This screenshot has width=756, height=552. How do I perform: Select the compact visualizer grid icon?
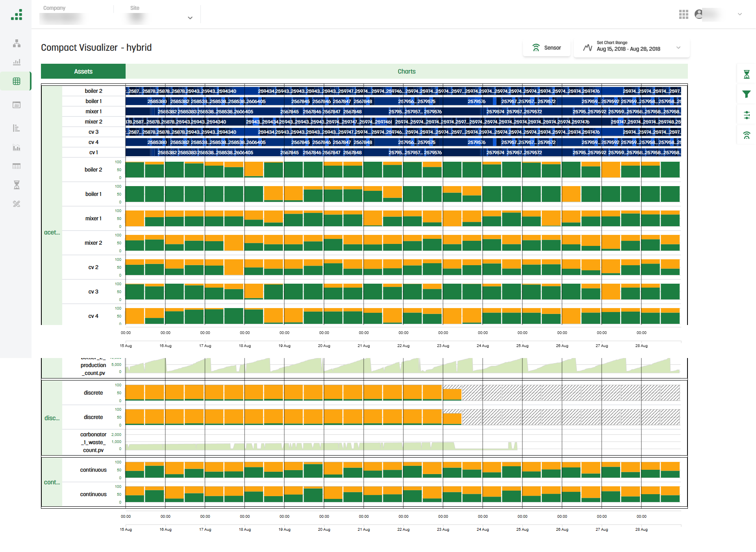17,81
